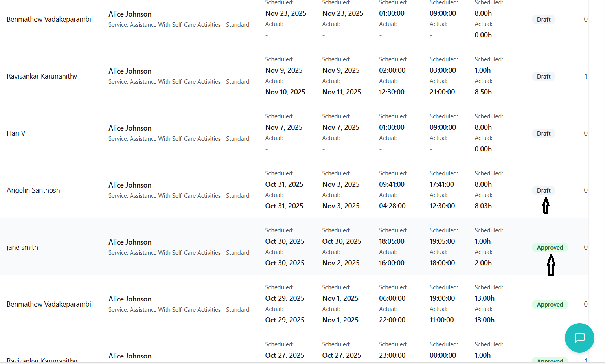605x364 pixels.
Task: Open Draft status of Ravisankar Karunanithy's Nov 9 shift
Action: coord(544,77)
